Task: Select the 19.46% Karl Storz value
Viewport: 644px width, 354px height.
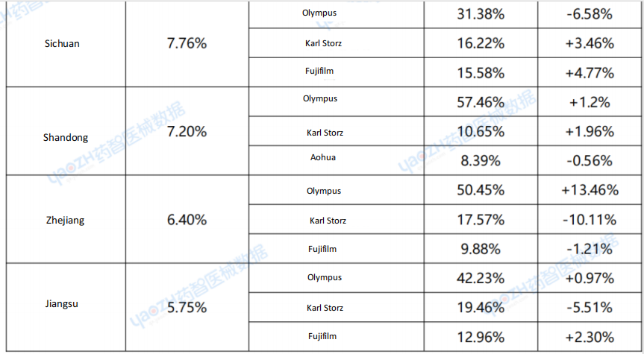Action: [x=481, y=307]
